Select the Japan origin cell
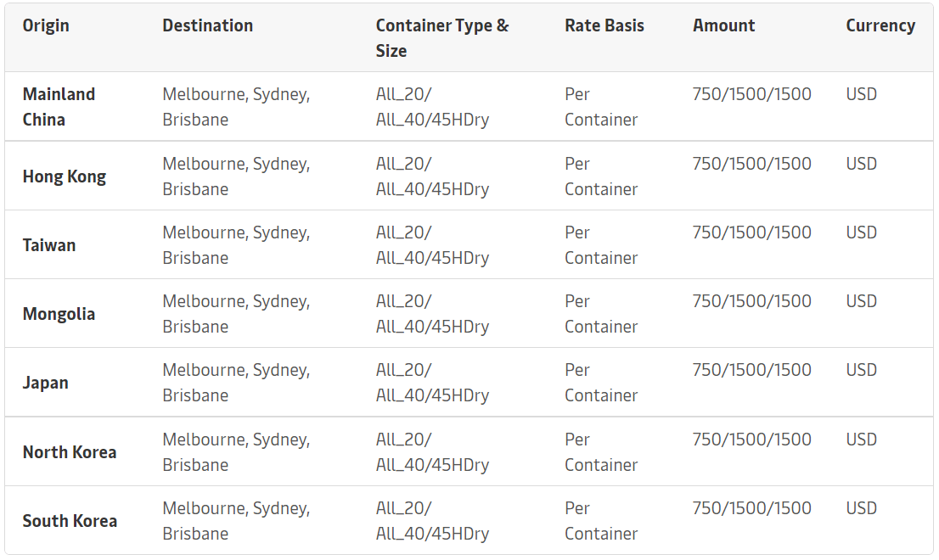This screenshot has height=560, width=939. coord(45,383)
